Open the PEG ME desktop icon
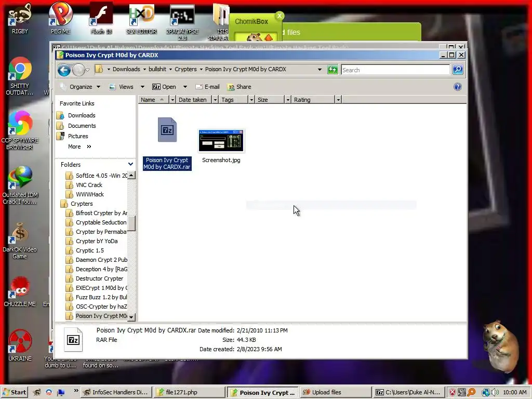Screen dimensions: 532x399 pyautogui.click(x=60, y=18)
